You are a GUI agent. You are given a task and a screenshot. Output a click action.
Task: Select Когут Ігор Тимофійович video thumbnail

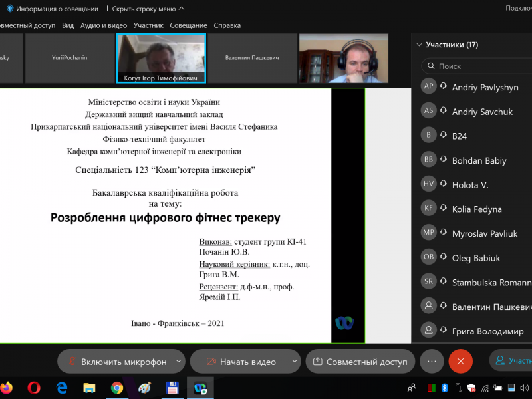(161, 58)
